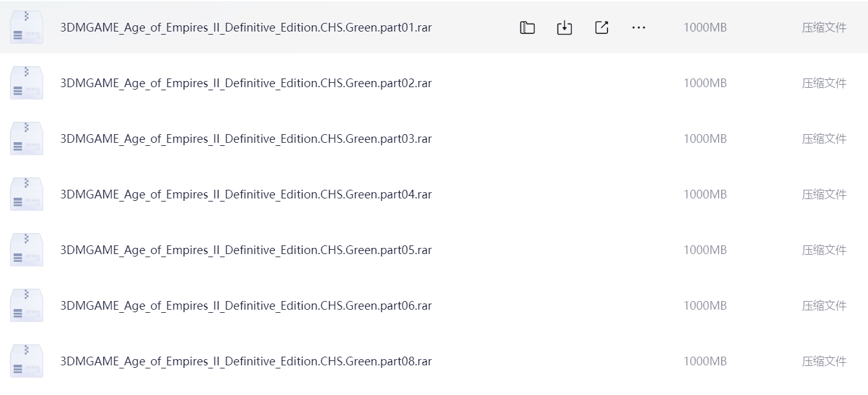Select the Green.part04.rar file name
This screenshot has height=395, width=868.
(246, 195)
